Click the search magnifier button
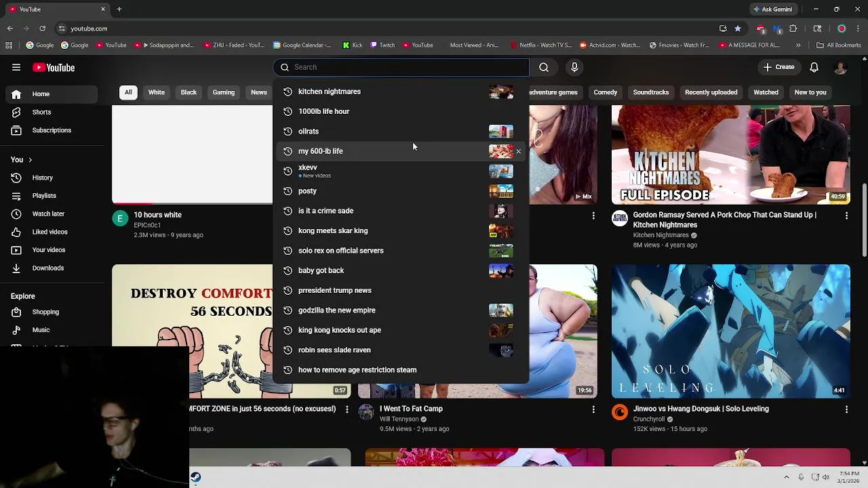Screen dimensions: 868x488 (544, 67)
